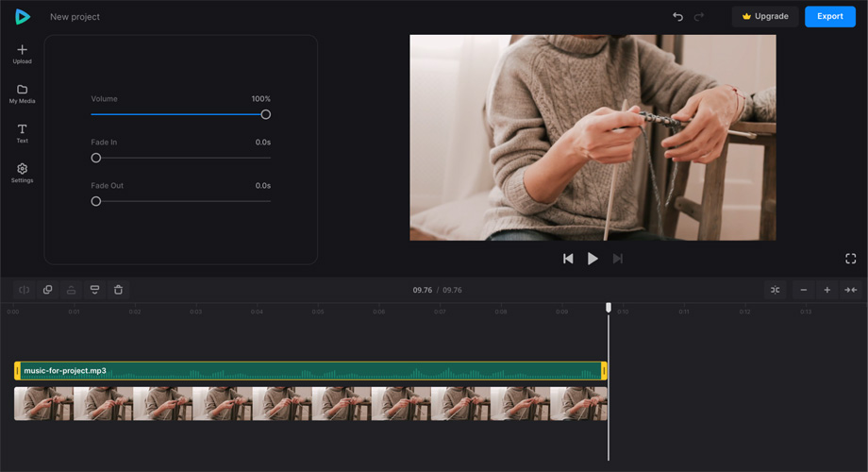Fit timeline to screen
Screen dimensions: 868x472
851,290
